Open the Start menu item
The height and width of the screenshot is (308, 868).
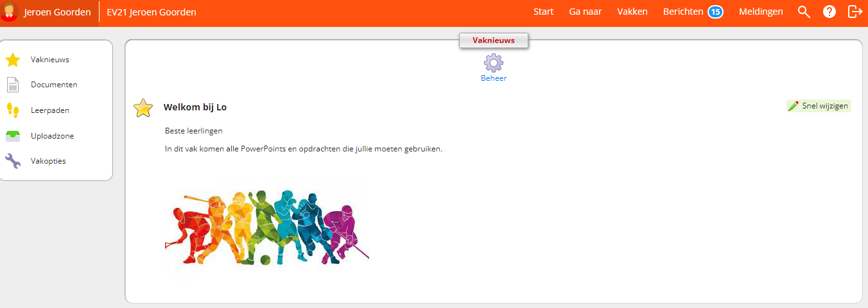tap(543, 12)
